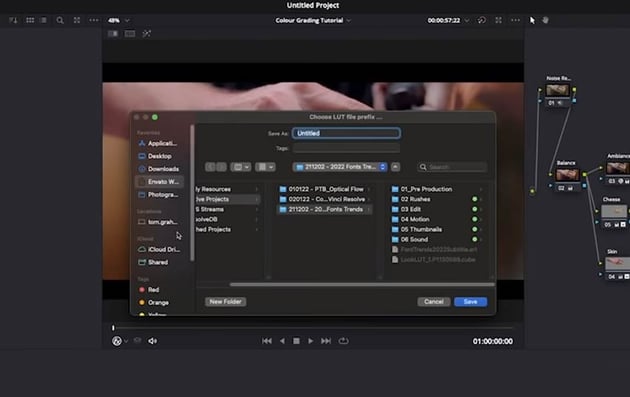
Task: Click the play forward button
Action: pos(311,341)
